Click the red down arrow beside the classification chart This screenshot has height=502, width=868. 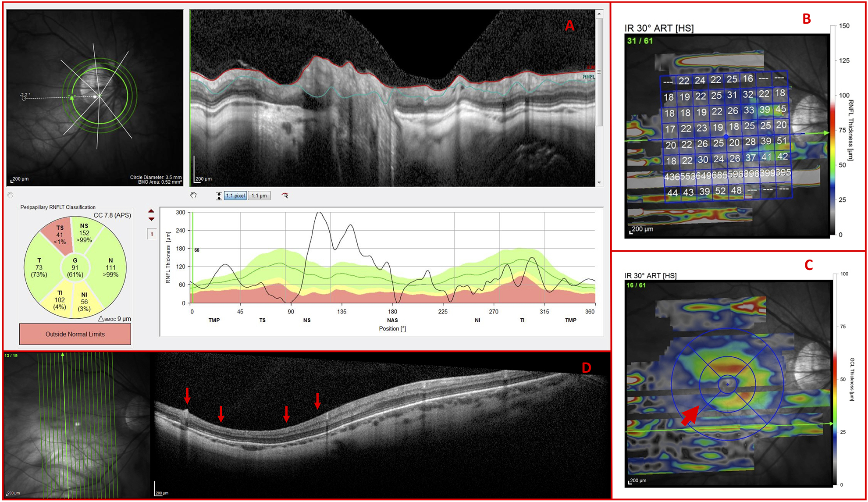pos(151,219)
